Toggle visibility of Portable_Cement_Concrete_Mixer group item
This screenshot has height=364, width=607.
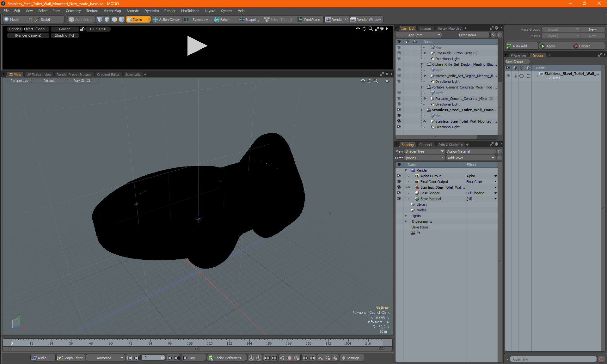(x=399, y=99)
